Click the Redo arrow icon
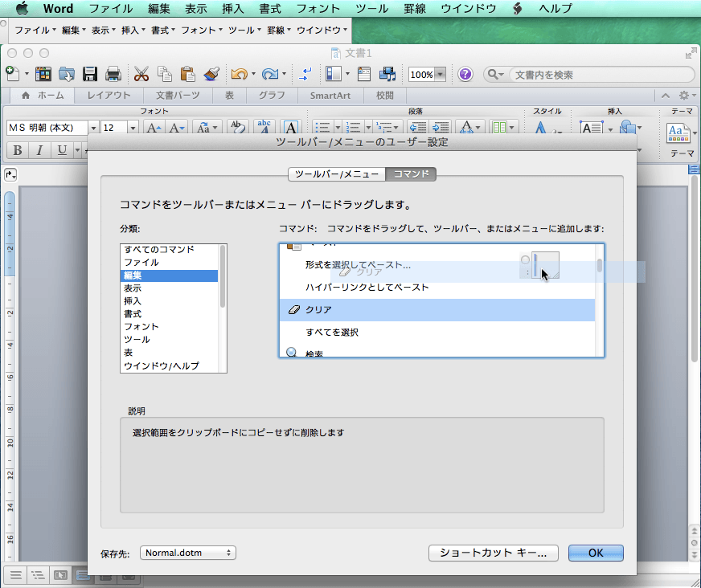The width and height of the screenshot is (701, 588). click(270, 74)
